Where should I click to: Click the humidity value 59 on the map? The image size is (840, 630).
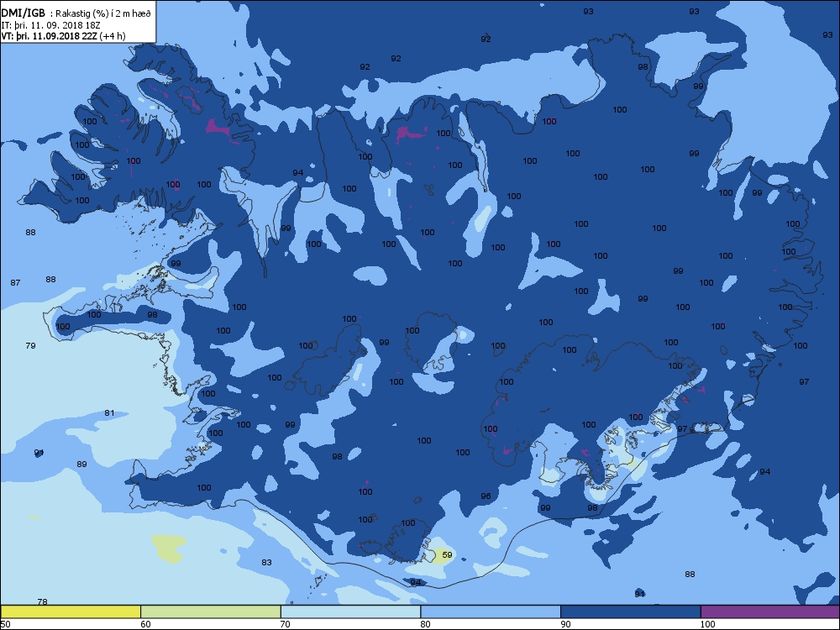[447, 555]
